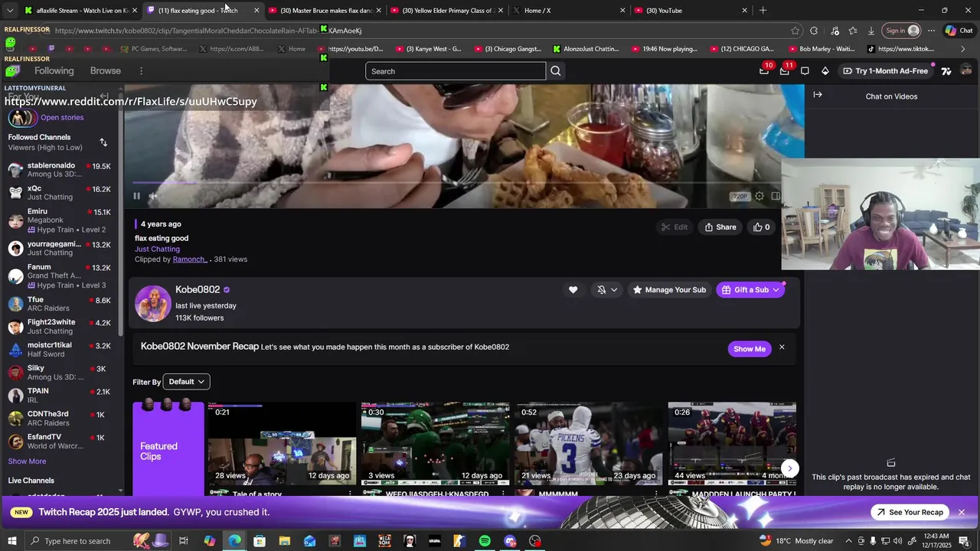Screen dimensions: 980x551
Task: Open Spotify from the taskbar
Action: click(485, 541)
